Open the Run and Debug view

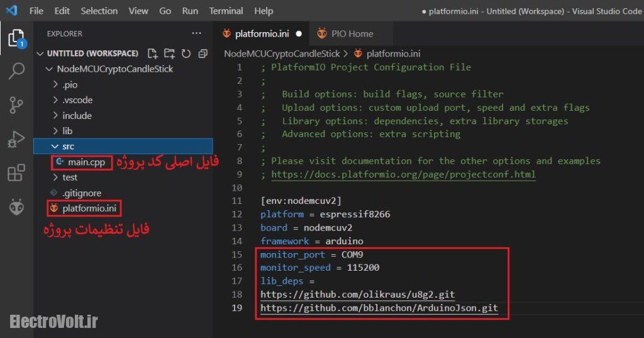pos(16,139)
